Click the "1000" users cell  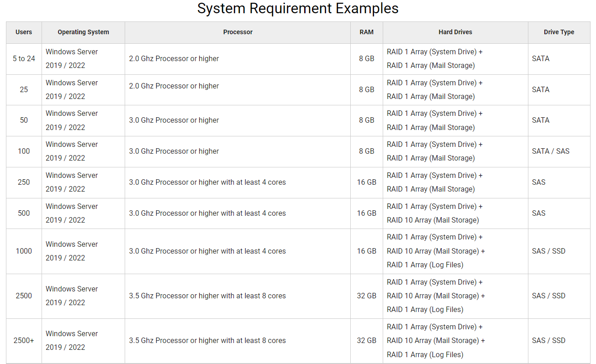(24, 251)
